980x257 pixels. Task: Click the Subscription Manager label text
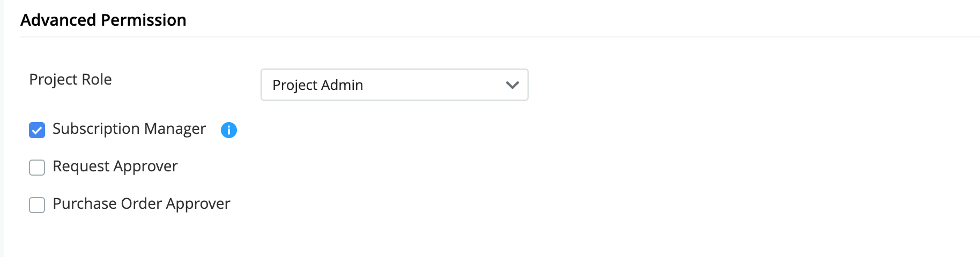coord(129,129)
